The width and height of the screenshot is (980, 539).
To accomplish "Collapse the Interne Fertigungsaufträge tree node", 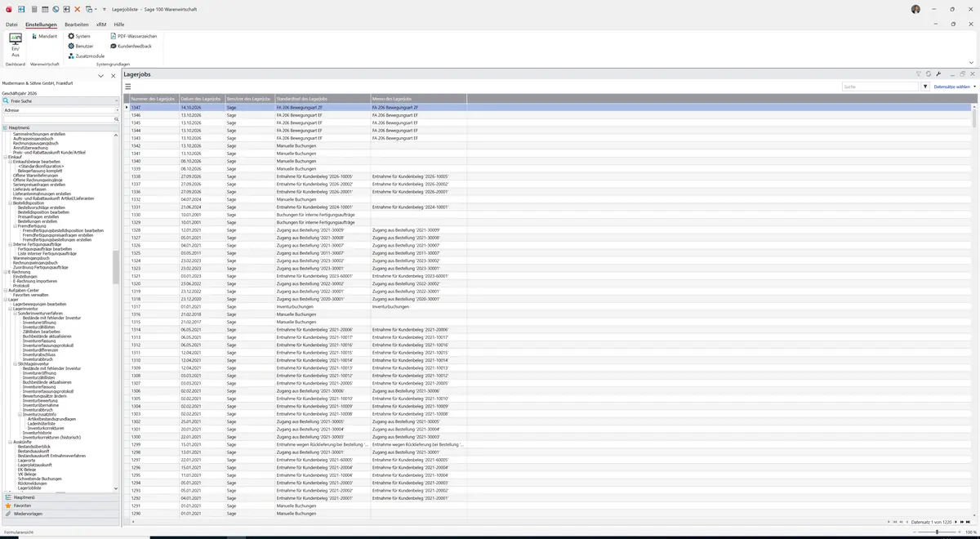I will pos(10,244).
